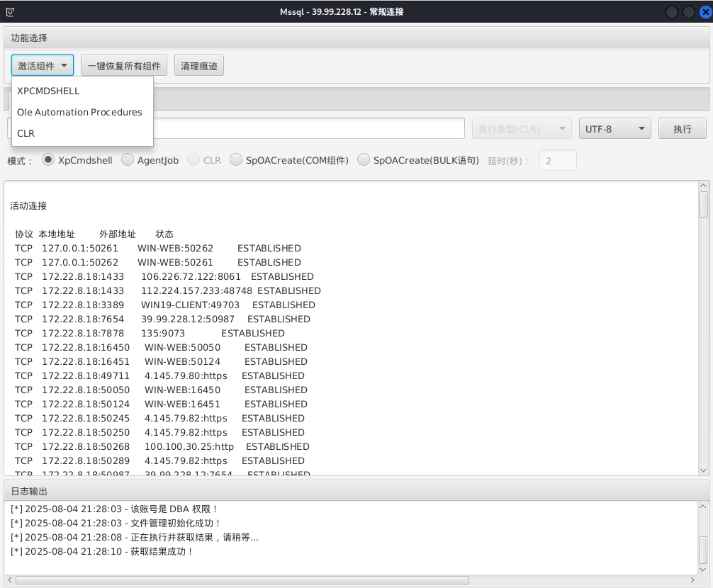This screenshot has height=588, width=713.
Task: Select the SpOACreate(BULK语句) radio button
Action: (364, 160)
